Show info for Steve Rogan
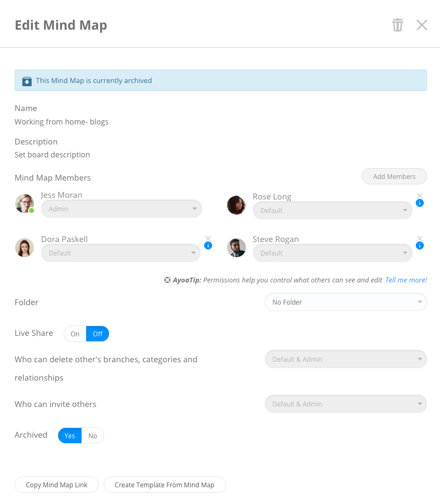Screen dimensions: 440x504 [x=420, y=246]
